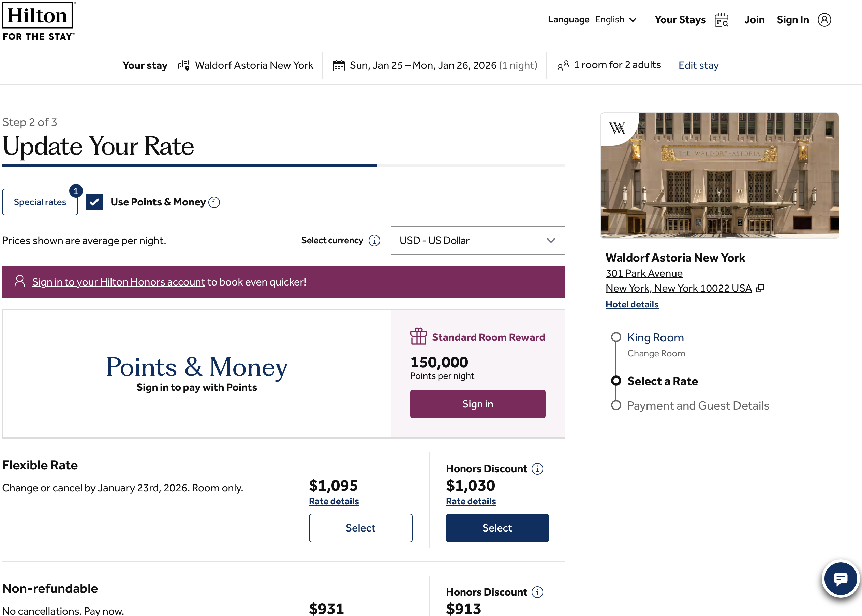
Task: Click info icon next to Use Points & Money
Action: [214, 202]
